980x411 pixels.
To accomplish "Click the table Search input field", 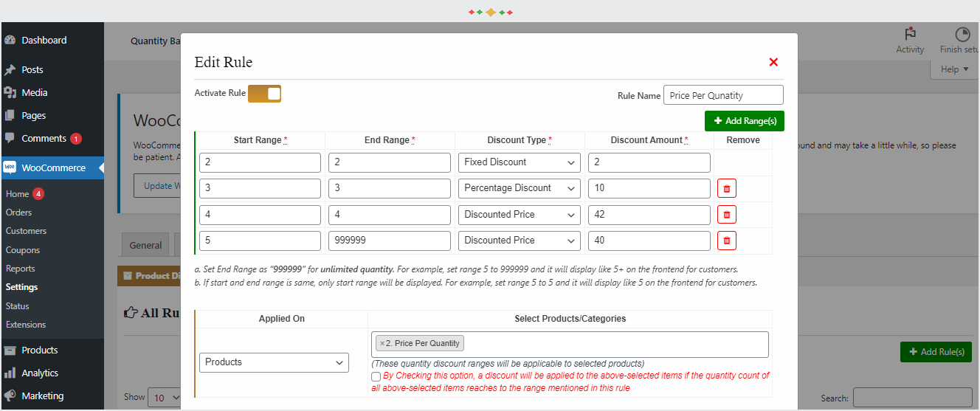I will [x=913, y=398].
